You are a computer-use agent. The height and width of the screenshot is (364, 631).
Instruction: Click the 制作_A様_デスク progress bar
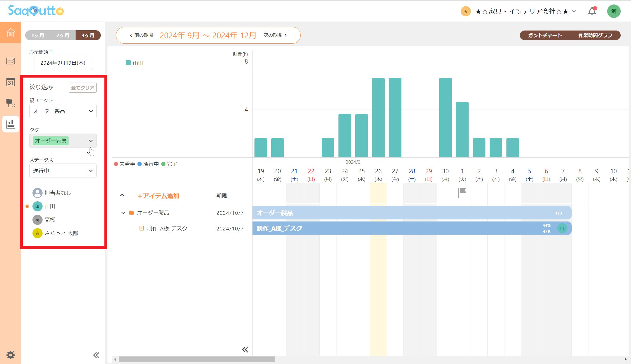(x=392, y=228)
